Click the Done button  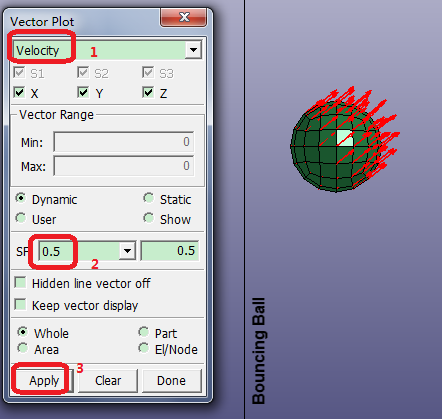click(172, 380)
